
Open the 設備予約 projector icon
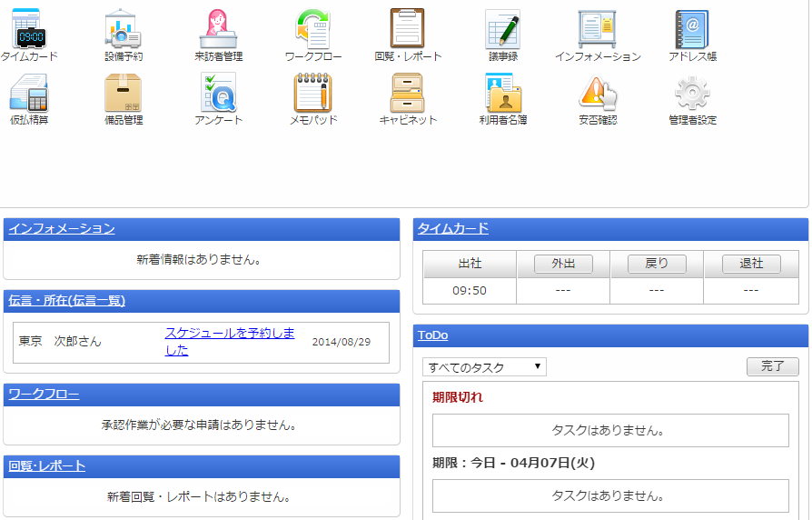point(123,29)
